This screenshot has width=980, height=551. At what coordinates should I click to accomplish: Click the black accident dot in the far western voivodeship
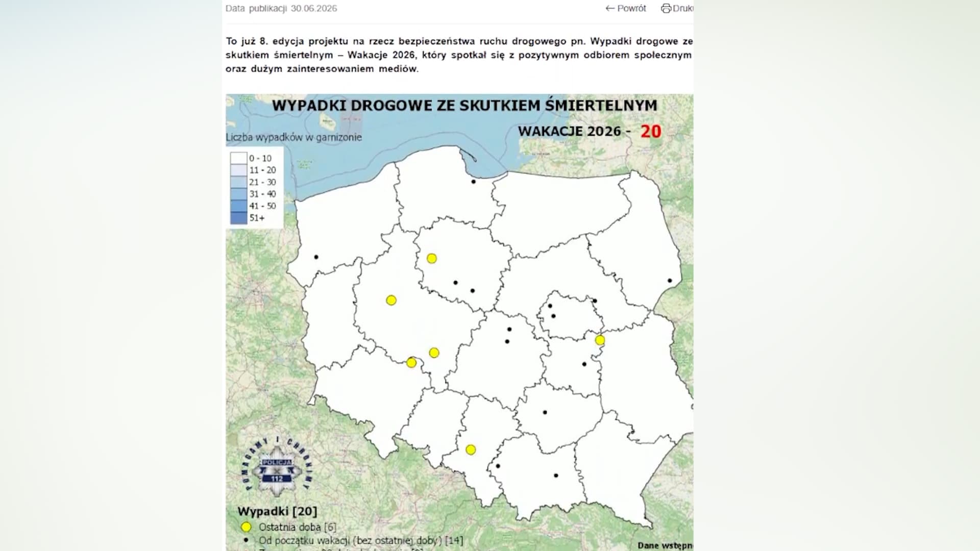pos(316,257)
